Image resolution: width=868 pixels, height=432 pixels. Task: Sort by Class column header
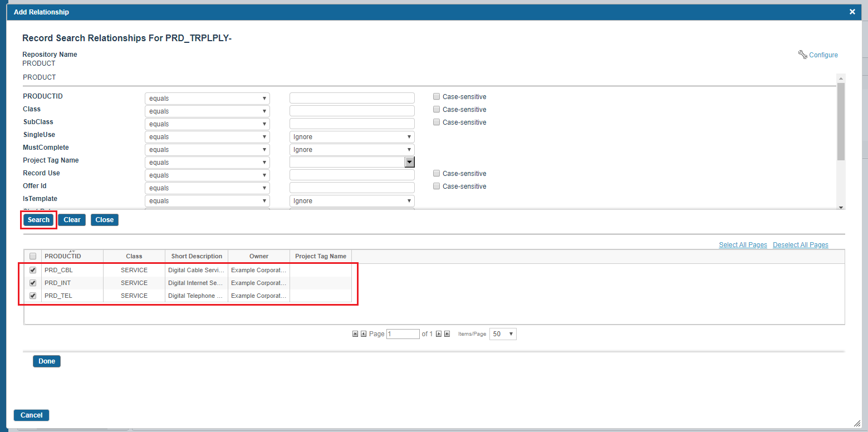(x=134, y=256)
